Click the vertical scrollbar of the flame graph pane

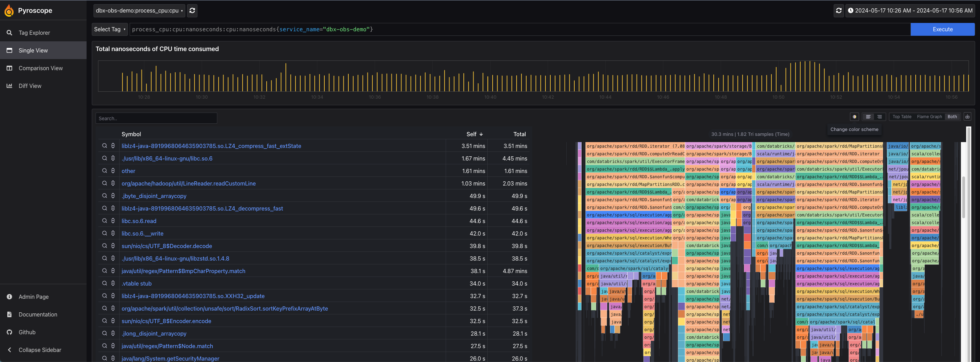(x=963, y=197)
